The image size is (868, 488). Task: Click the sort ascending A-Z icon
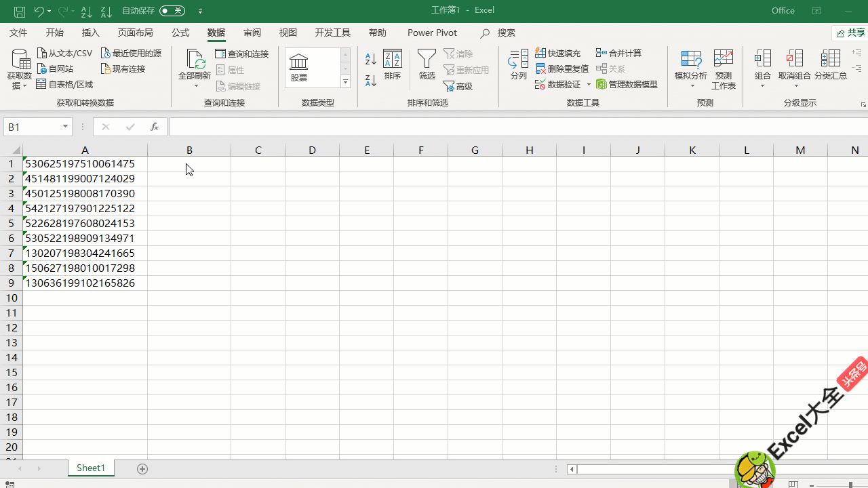tap(370, 60)
